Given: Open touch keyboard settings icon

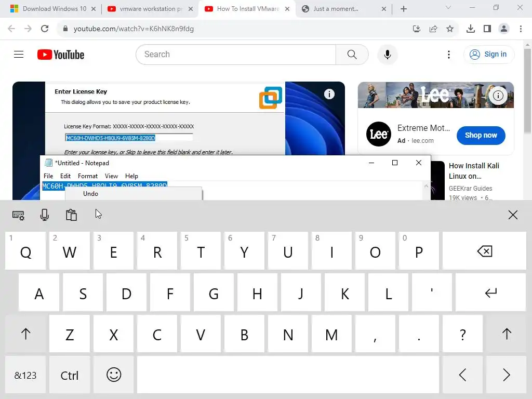Looking at the screenshot, I should 18,215.
